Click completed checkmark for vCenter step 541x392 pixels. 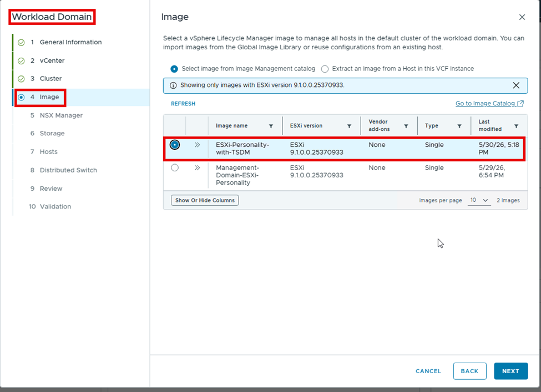21,61
